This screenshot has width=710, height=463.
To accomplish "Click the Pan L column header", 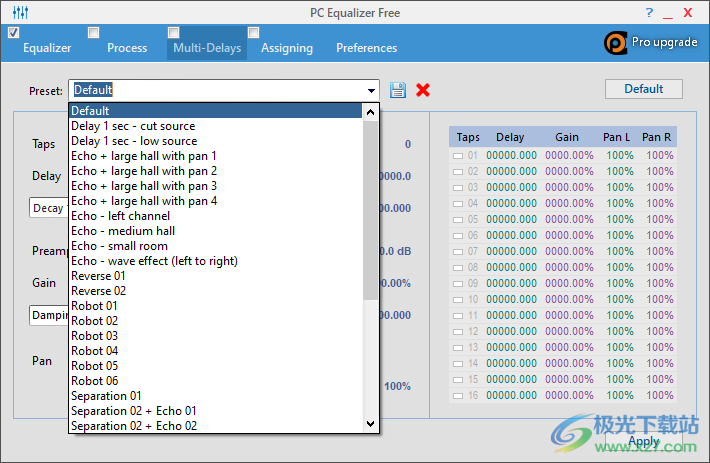I will point(616,137).
